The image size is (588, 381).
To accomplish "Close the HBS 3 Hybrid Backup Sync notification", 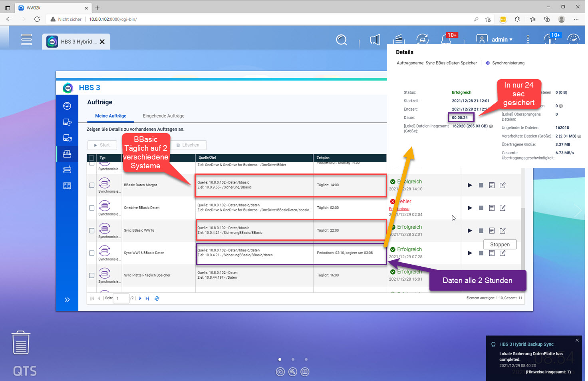I will [577, 340].
